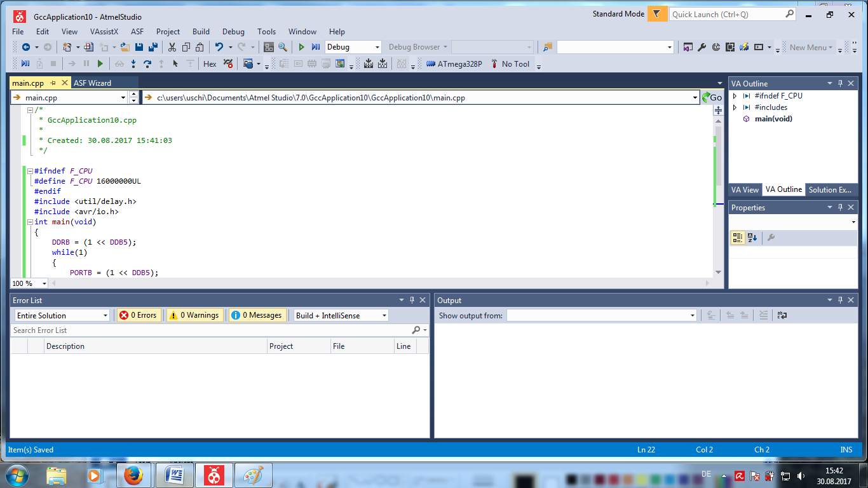
Task: Click the Go button next to path bar
Action: point(712,98)
